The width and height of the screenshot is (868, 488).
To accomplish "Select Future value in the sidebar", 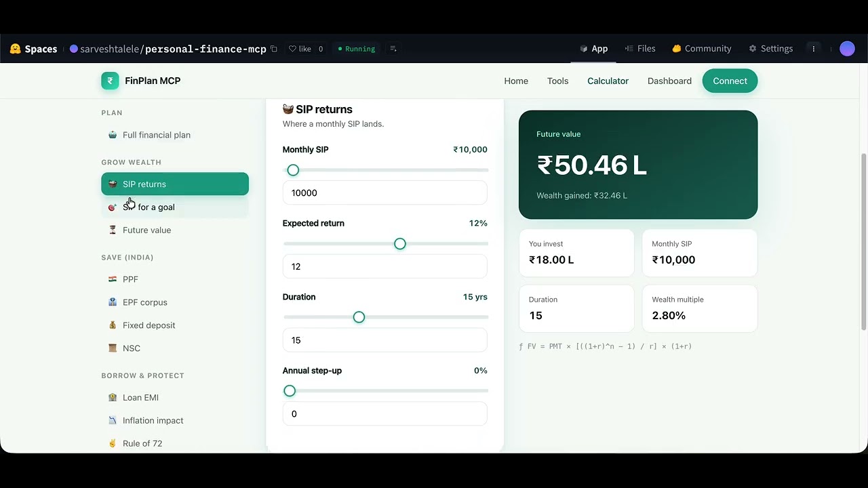I will (175, 230).
